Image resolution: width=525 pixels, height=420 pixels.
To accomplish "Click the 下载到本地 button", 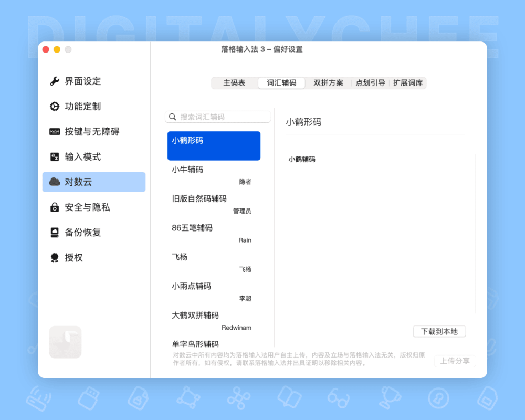I will pyautogui.click(x=439, y=332).
